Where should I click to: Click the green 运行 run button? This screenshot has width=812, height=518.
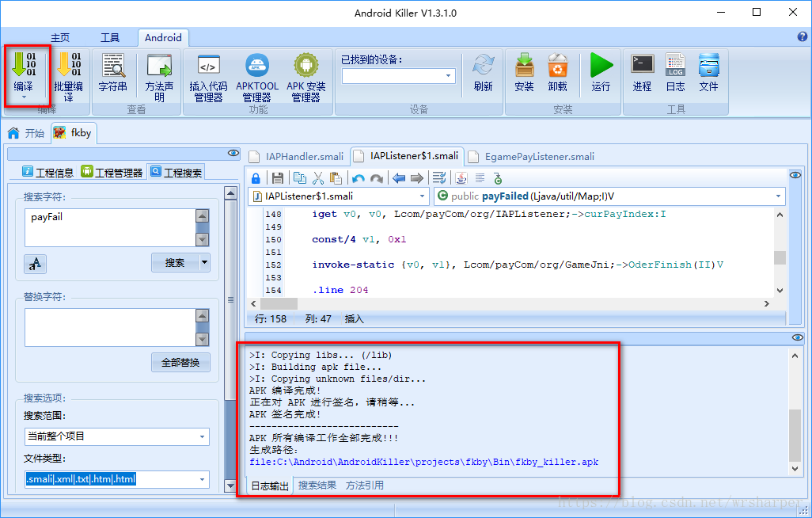[x=601, y=73]
